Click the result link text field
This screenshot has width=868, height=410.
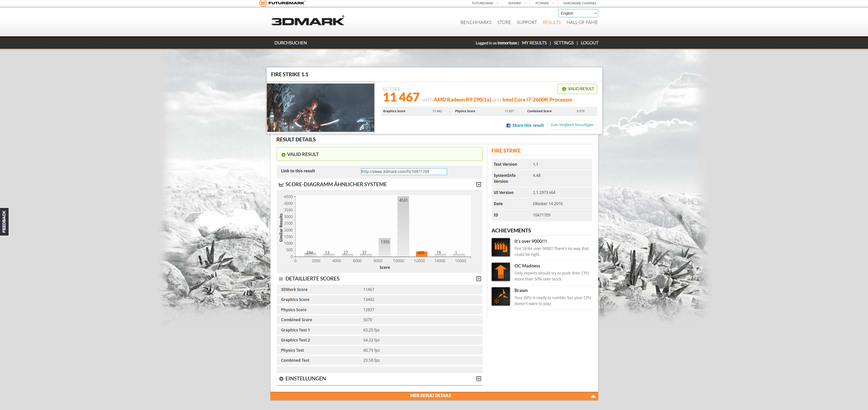coord(404,172)
